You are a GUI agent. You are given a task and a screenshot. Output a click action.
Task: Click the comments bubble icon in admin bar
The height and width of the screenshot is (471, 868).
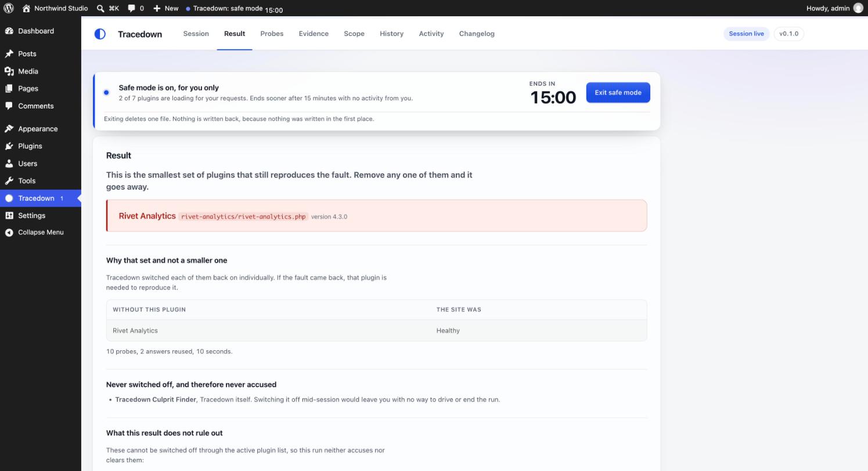pos(132,8)
